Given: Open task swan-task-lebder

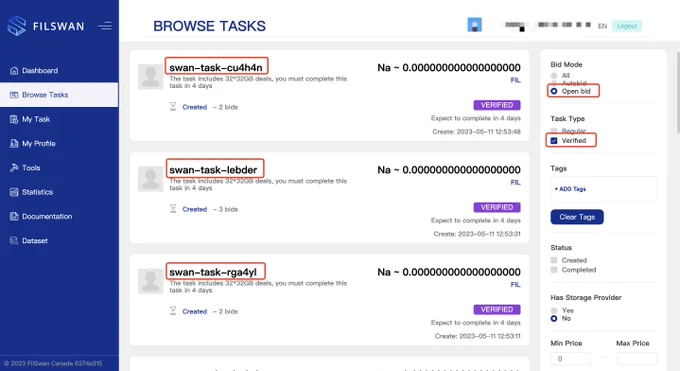Looking at the screenshot, I should coord(213,170).
